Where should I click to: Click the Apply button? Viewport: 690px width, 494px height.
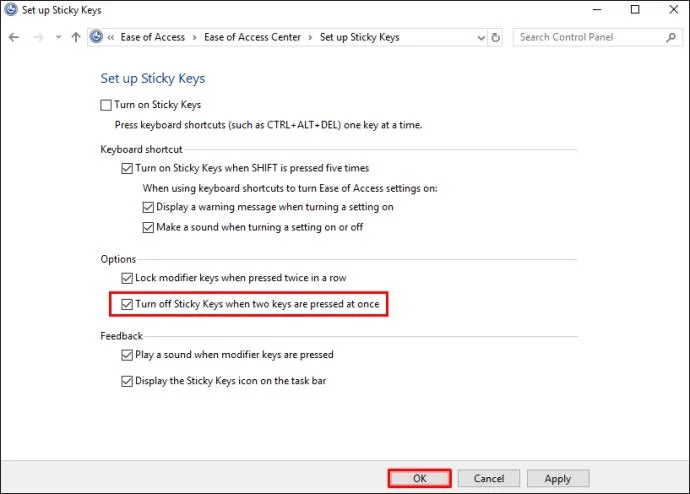coord(558,478)
